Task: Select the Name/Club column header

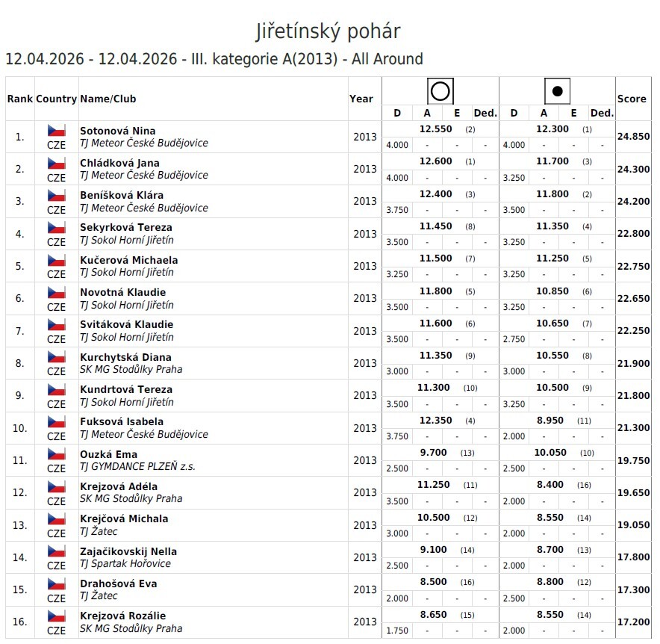Action: pos(108,99)
